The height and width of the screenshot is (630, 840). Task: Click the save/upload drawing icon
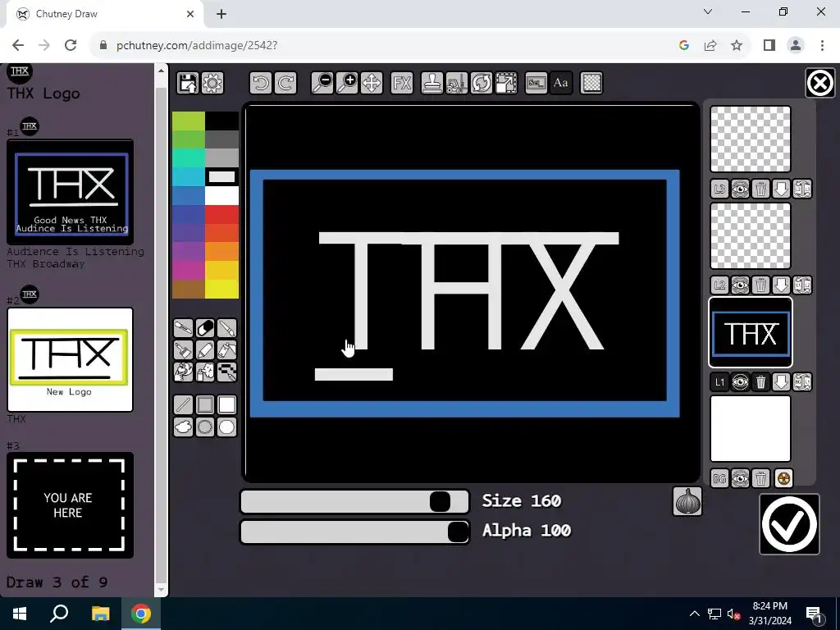188,83
